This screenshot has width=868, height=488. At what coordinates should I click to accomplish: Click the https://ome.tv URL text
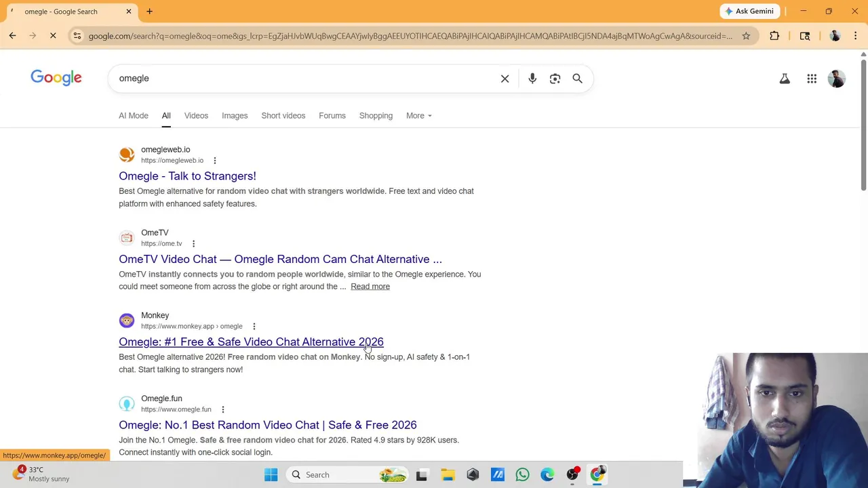click(161, 243)
